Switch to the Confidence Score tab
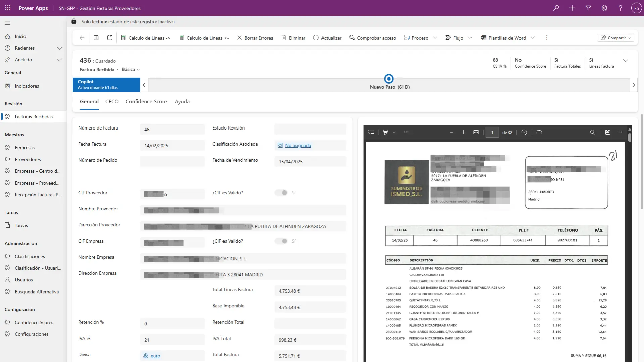This screenshot has height=362, width=644. tap(146, 102)
